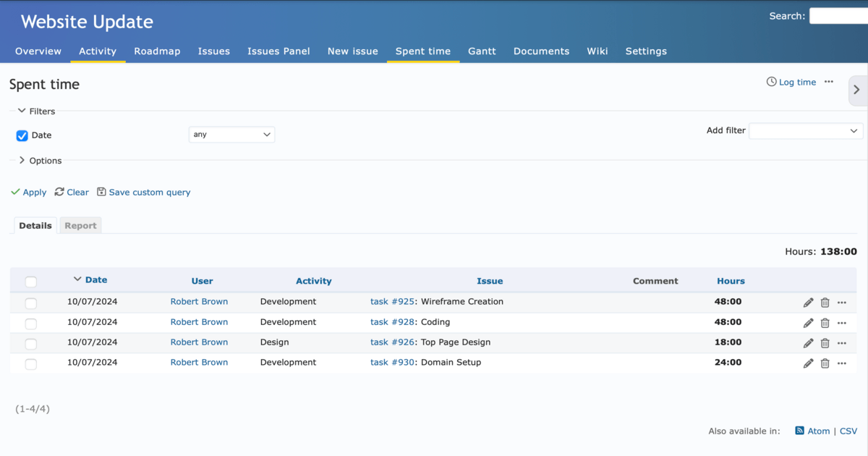Click the Atom feed icon at the bottom
This screenshot has width=868, height=456.
(x=799, y=431)
